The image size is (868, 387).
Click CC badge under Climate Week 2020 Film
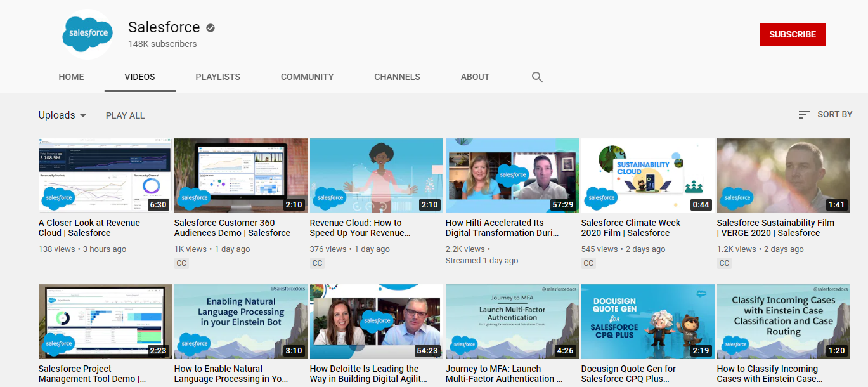589,263
